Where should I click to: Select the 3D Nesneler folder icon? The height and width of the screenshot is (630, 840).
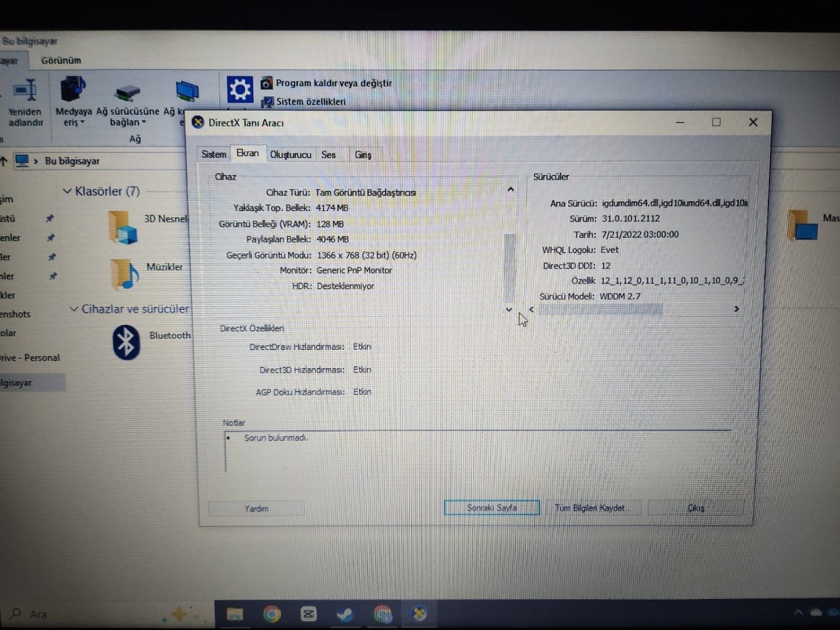tap(123, 227)
